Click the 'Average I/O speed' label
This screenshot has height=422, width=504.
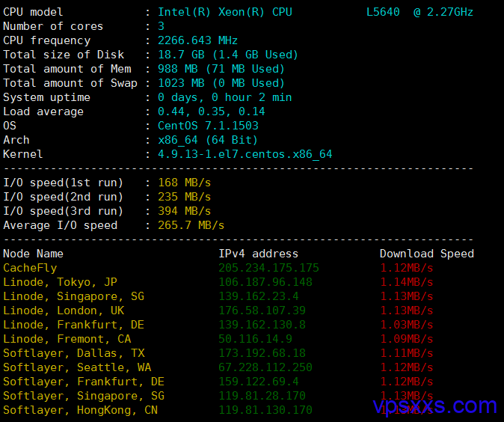(60, 225)
